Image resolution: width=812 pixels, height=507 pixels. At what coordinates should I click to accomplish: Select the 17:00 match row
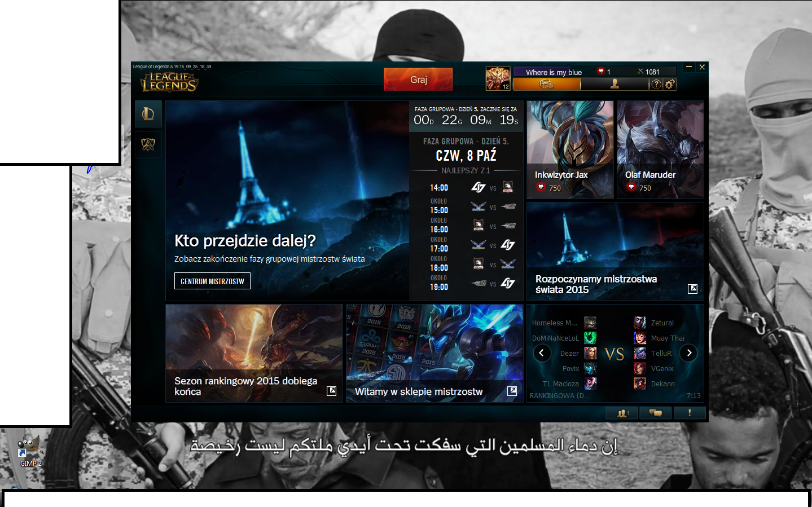[466, 245]
